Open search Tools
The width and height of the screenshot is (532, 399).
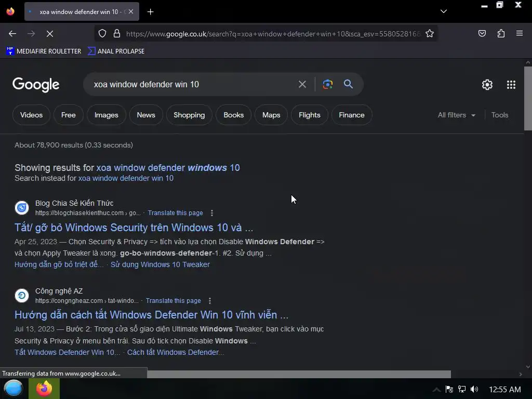pyautogui.click(x=499, y=115)
